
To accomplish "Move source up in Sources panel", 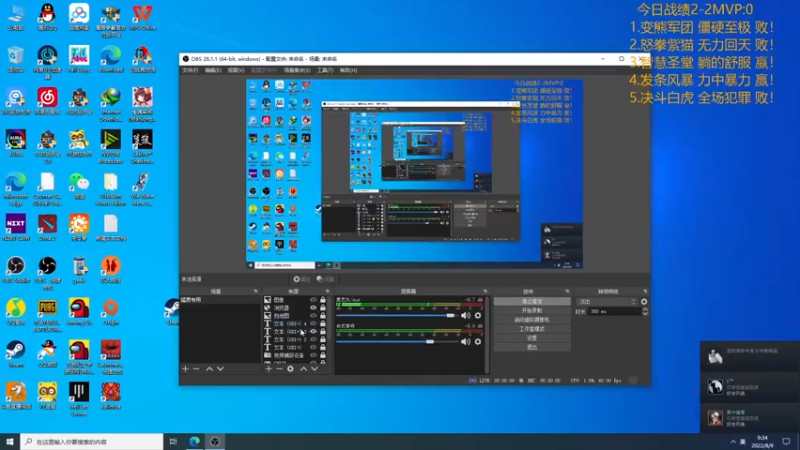I will pos(304,368).
